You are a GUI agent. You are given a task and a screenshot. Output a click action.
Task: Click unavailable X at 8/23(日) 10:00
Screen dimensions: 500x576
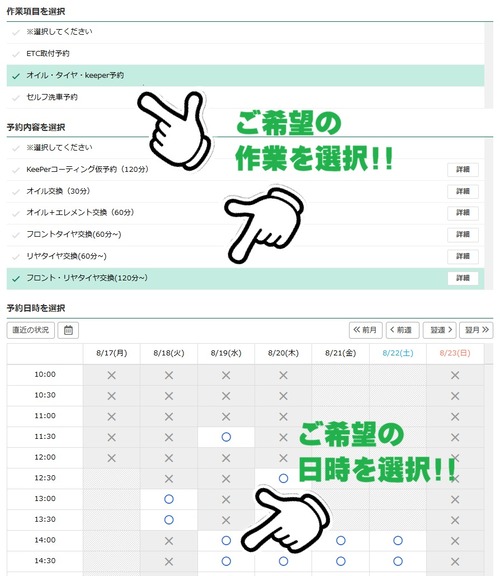455,375
